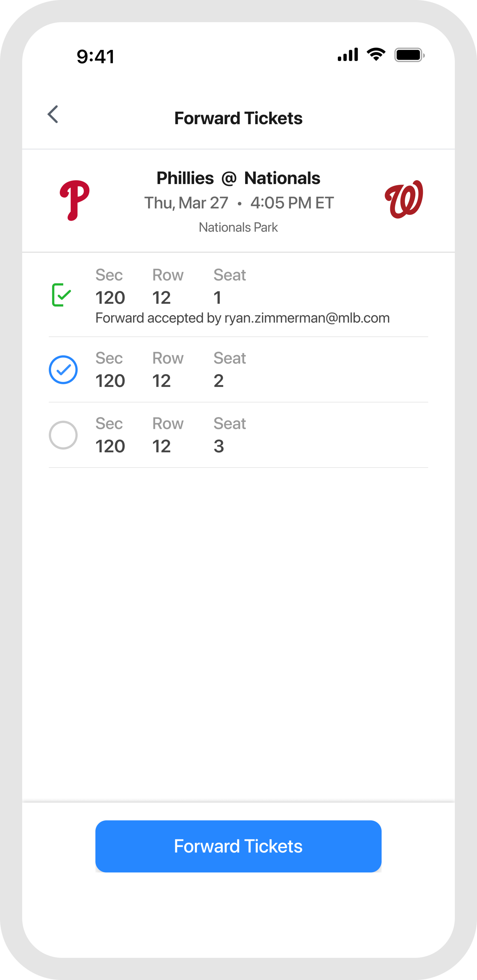Tap the Seat number 1 value

(217, 298)
